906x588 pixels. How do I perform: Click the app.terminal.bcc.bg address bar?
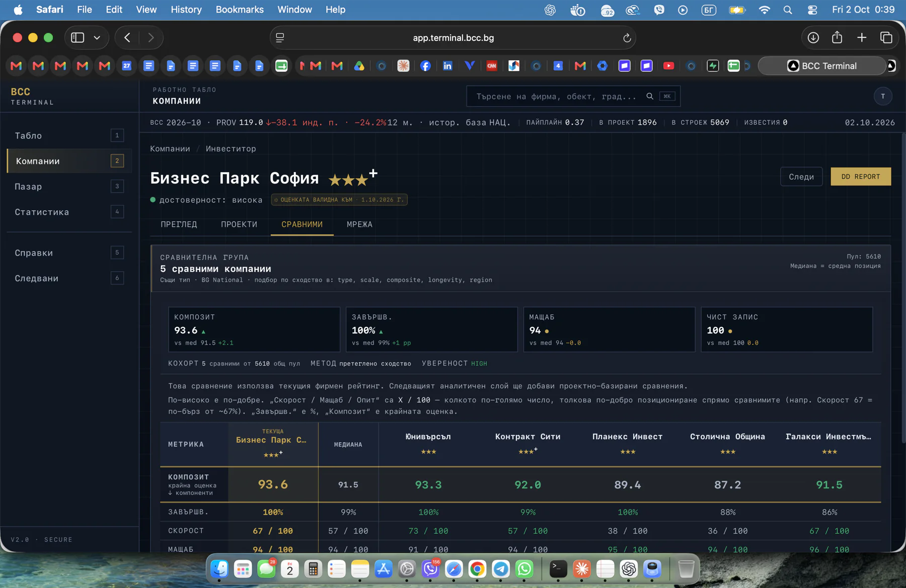tap(453, 38)
